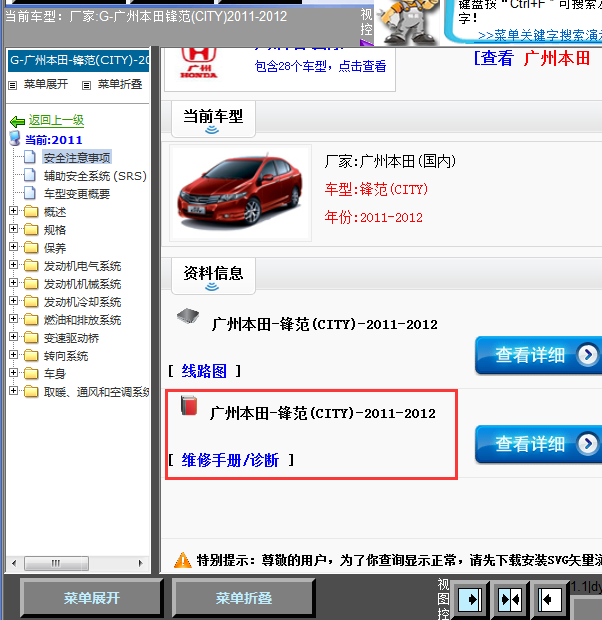Viewport: 602px width, 620px height.
Task: Expand the 车身 tree node
Action: click(x=13, y=372)
